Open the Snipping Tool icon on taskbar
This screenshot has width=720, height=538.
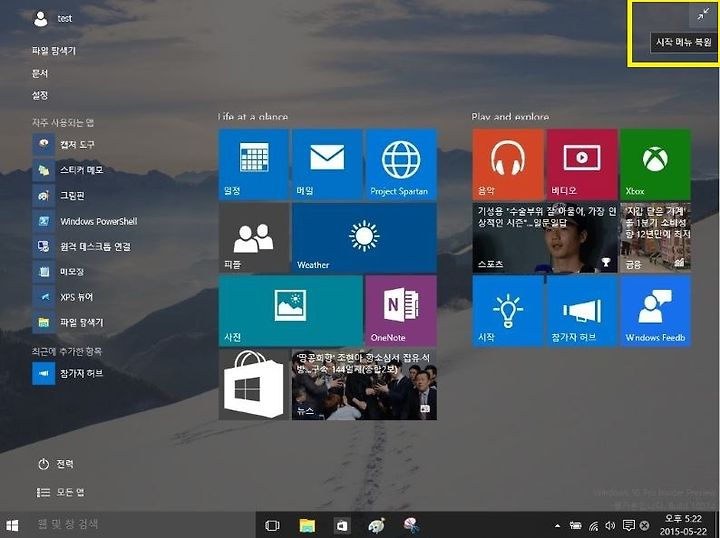point(411,525)
